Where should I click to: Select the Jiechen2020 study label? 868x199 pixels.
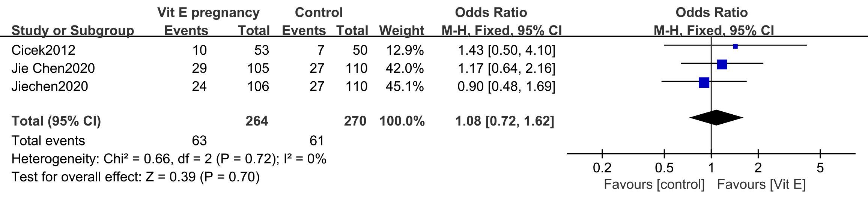pos(50,86)
